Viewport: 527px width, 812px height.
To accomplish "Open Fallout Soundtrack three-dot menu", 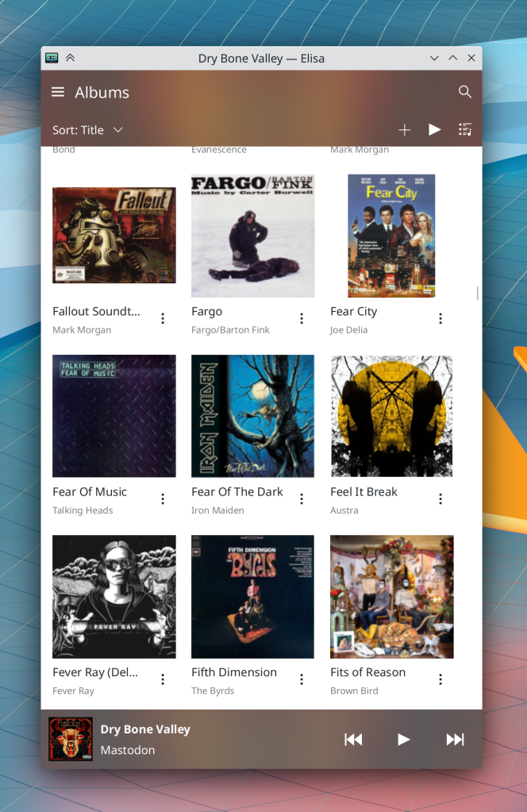I will coord(163,318).
